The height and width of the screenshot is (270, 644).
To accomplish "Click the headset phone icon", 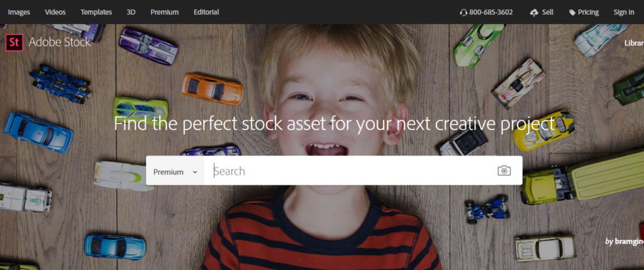I will pyautogui.click(x=464, y=13).
